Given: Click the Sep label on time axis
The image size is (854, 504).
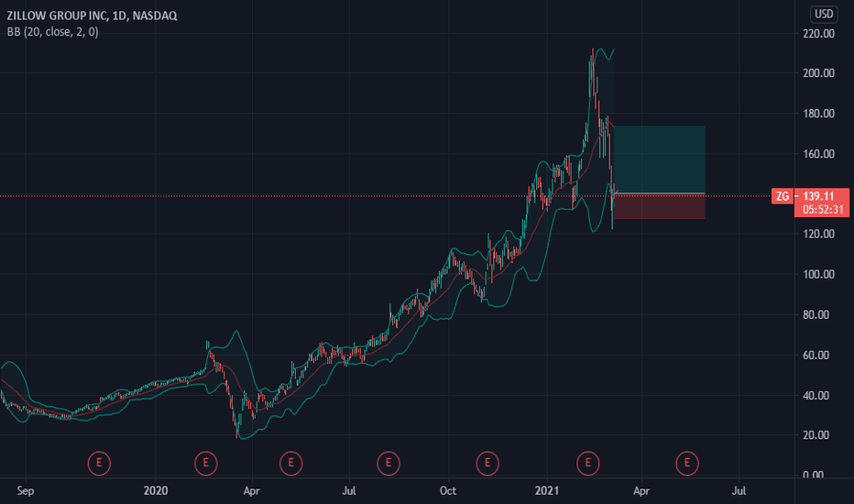Looking at the screenshot, I should (26, 491).
